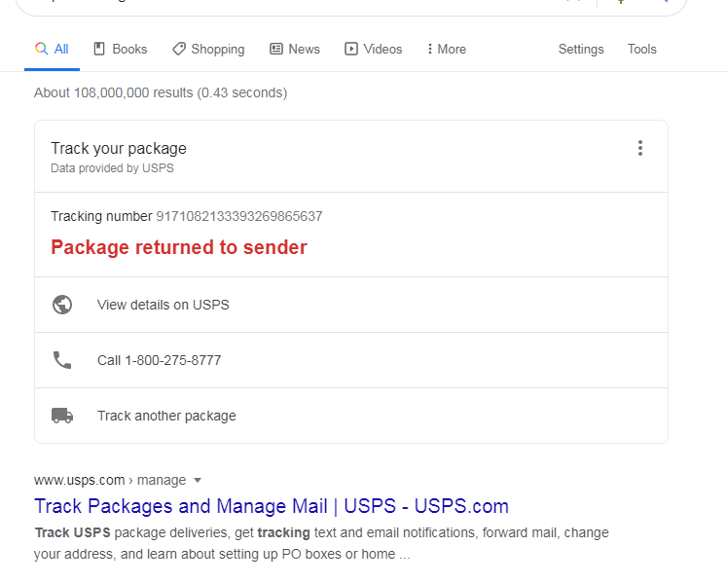Switch to the Shopping results tab
Viewport: 728px width, 583px height.
tap(217, 49)
